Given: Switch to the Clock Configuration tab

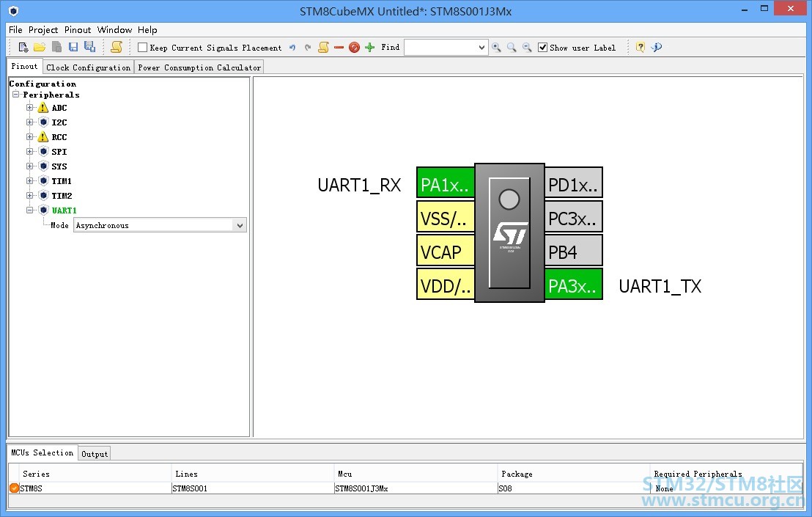Looking at the screenshot, I should click(x=88, y=67).
